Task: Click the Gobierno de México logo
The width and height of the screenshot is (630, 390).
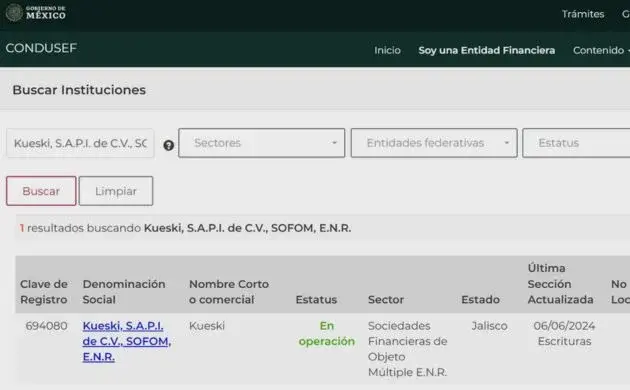Action: (36, 12)
